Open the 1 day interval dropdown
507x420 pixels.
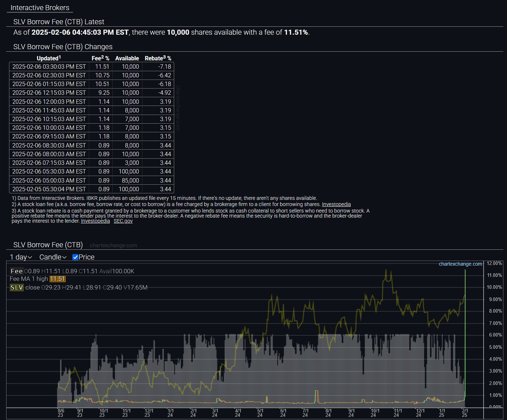coord(21,257)
